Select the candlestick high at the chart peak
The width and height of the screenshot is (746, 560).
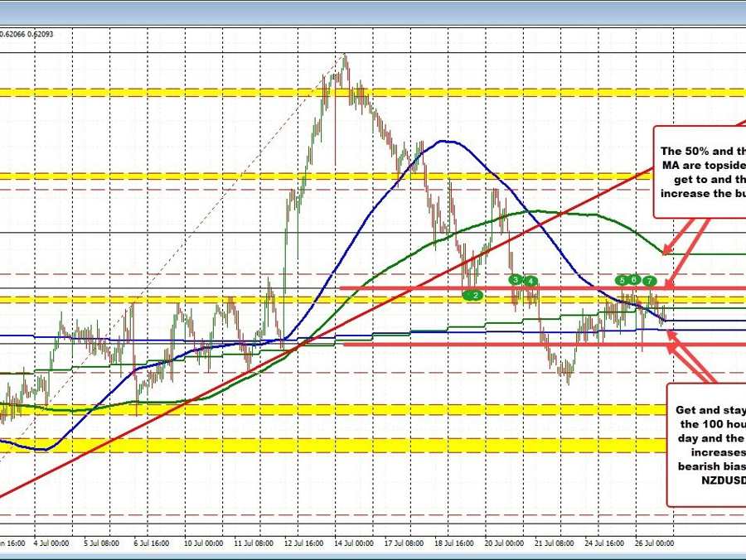coord(343,56)
